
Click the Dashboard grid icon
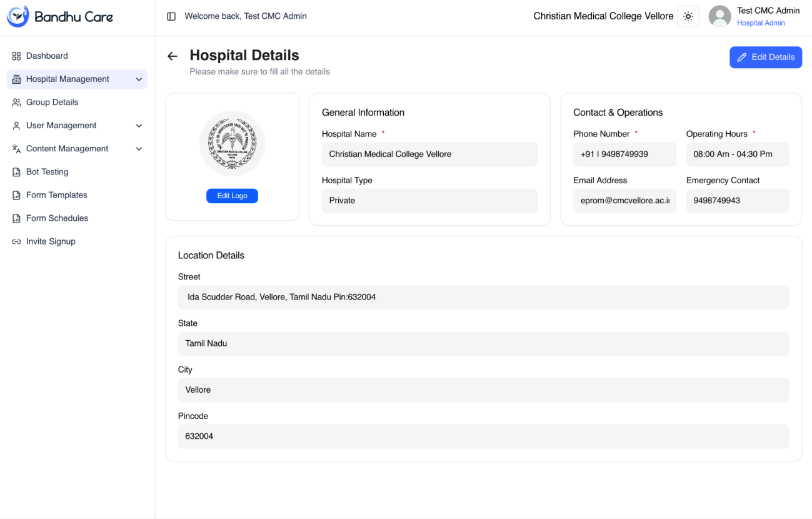pyautogui.click(x=16, y=56)
